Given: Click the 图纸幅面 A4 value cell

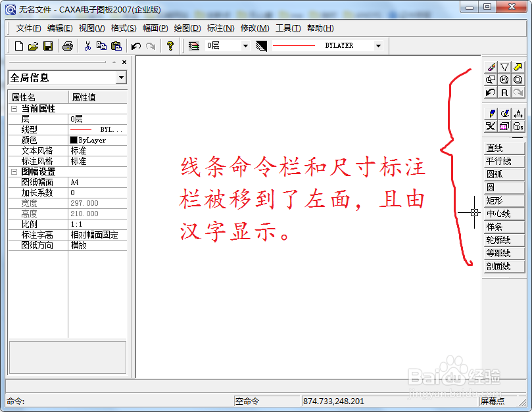Looking at the screenshot, I should 98,183.
